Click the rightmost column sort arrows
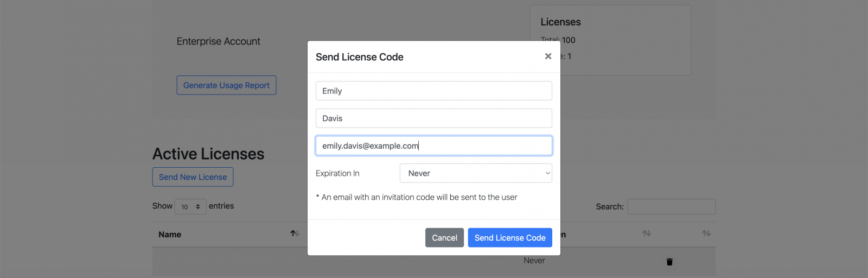 [706, 233]
